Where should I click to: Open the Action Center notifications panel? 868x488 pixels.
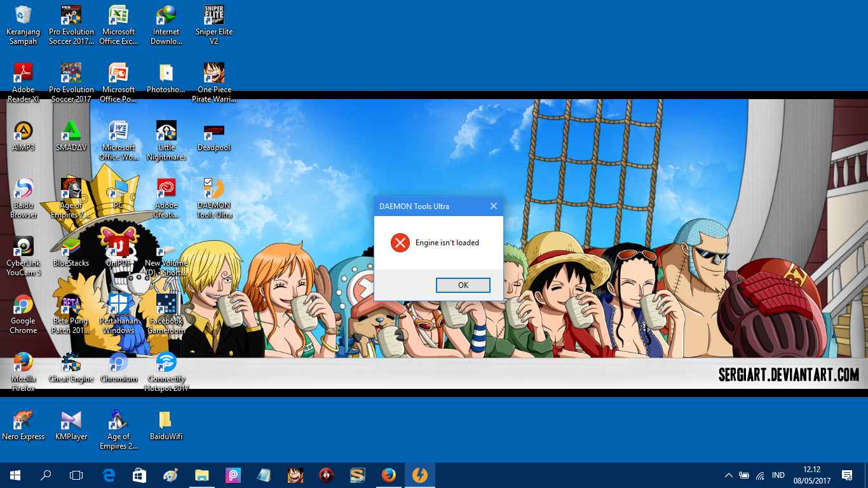click(847, 475)
